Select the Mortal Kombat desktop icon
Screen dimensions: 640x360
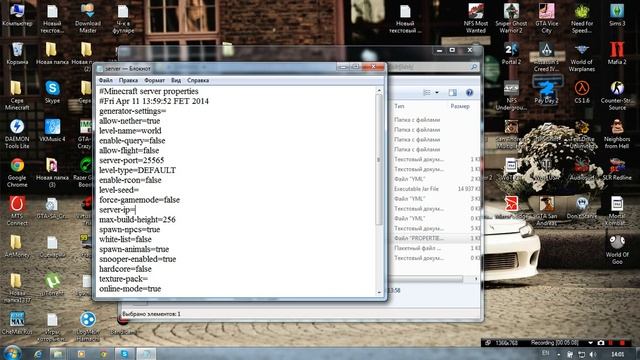[617, 211]
